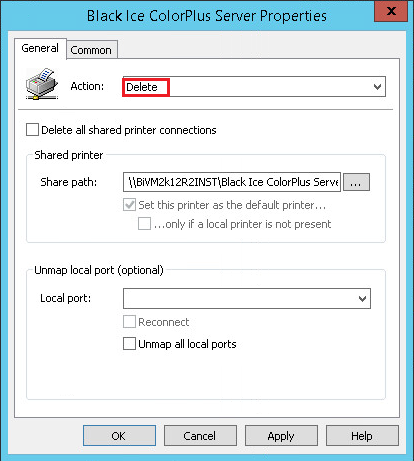Select the General tab
Image resolution: width=414 pixels, height=461 pixels.
point(40,48)
